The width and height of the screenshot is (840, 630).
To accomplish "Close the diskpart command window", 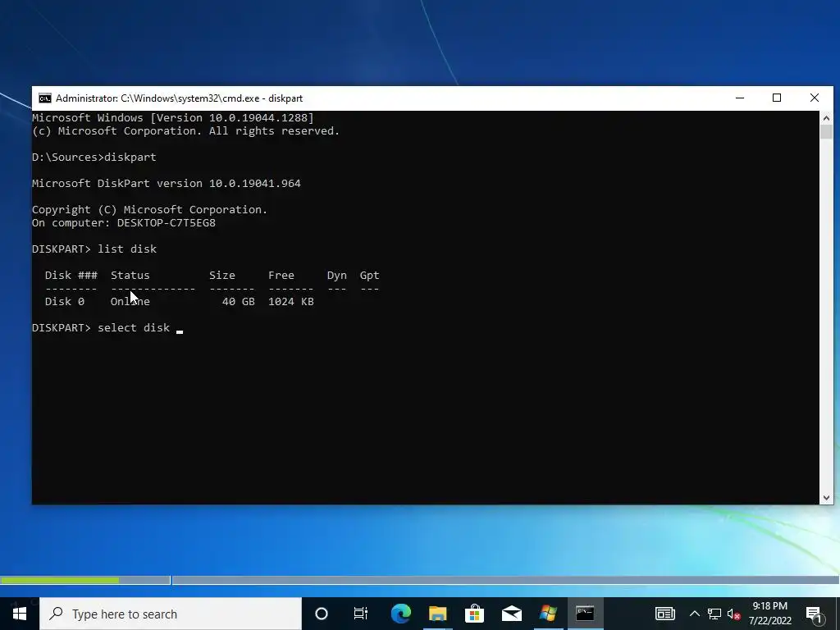I will [x=815, y=98].
